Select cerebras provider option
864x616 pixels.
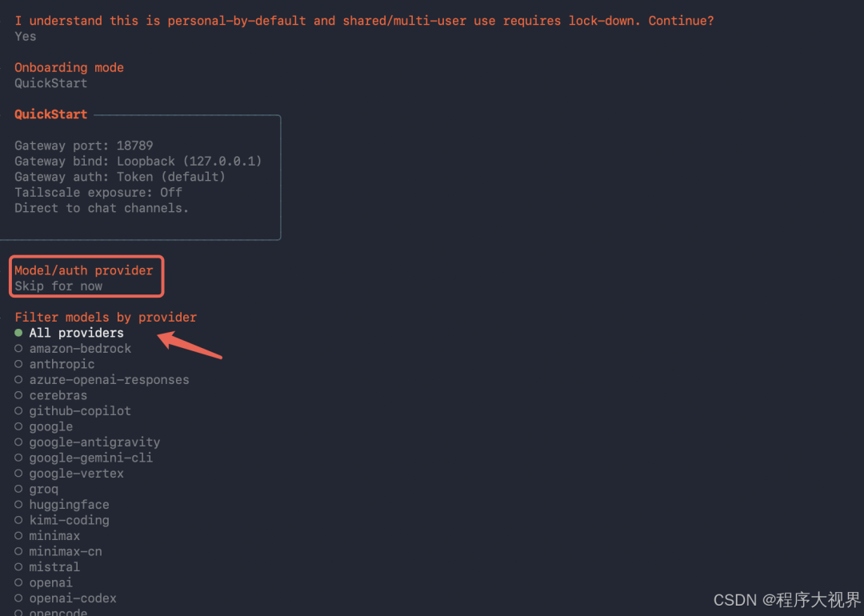[x=58, y=395]
